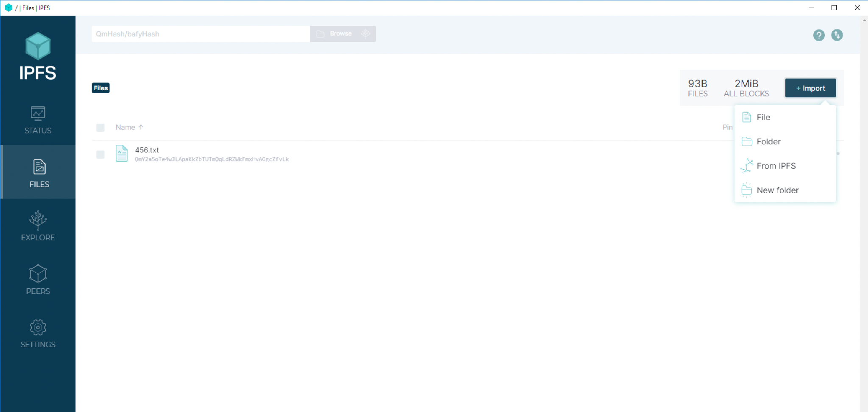Click the IPFS cube logo

click(38, 45)
